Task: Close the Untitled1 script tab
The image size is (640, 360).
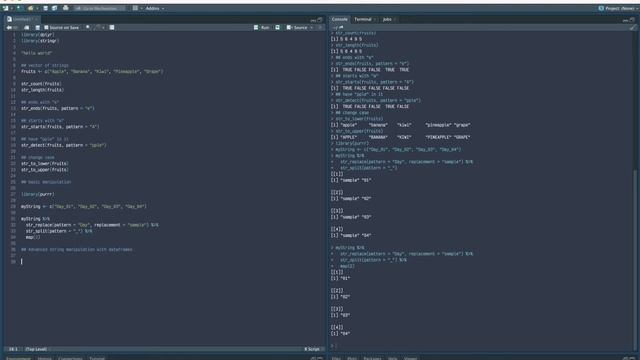Action: coord(36,19)
